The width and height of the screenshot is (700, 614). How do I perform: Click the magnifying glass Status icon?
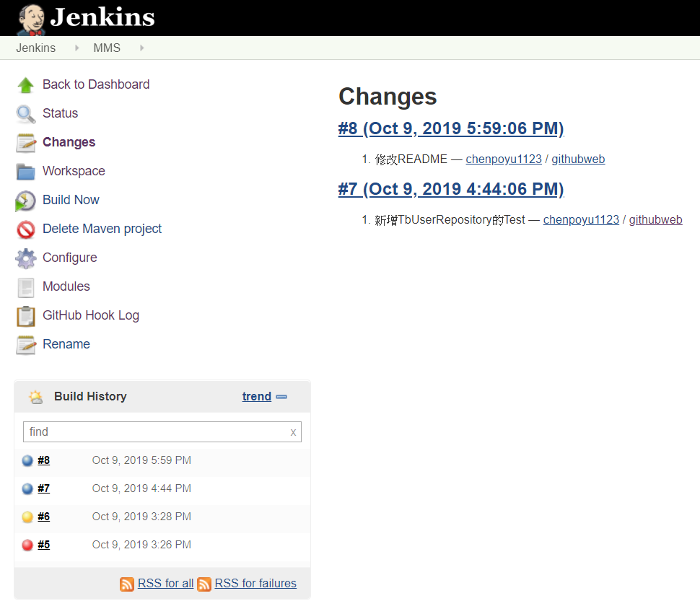coord(25,114)
